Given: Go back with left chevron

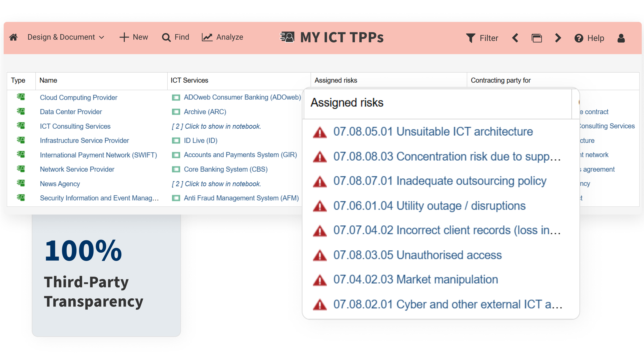Looking at the screenshot, I should click(515, 38).
